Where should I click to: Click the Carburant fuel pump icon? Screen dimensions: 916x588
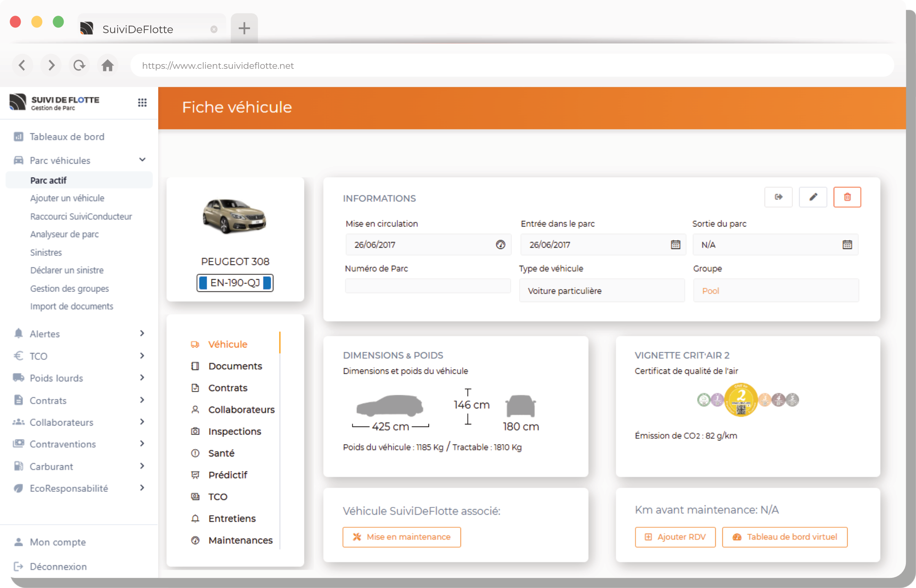18,466
